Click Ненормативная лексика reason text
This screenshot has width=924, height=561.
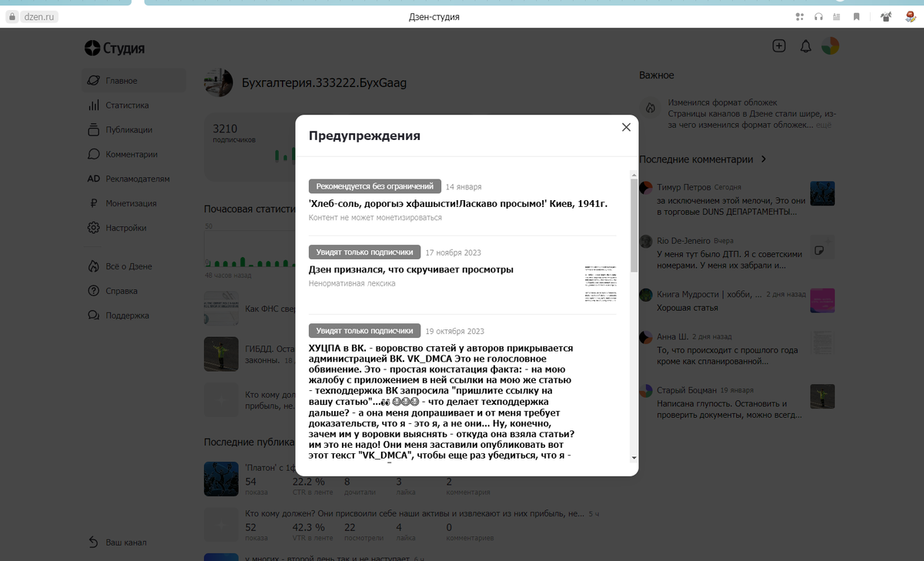pos(352,283)
